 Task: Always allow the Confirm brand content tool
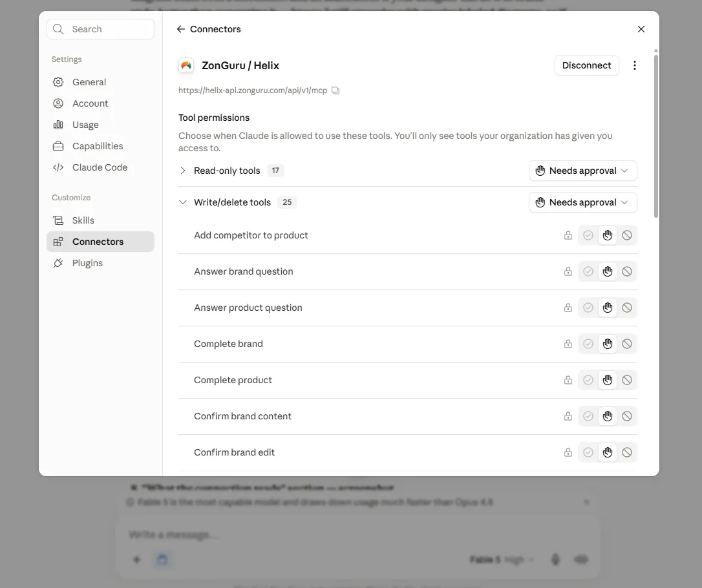(588, 417)
